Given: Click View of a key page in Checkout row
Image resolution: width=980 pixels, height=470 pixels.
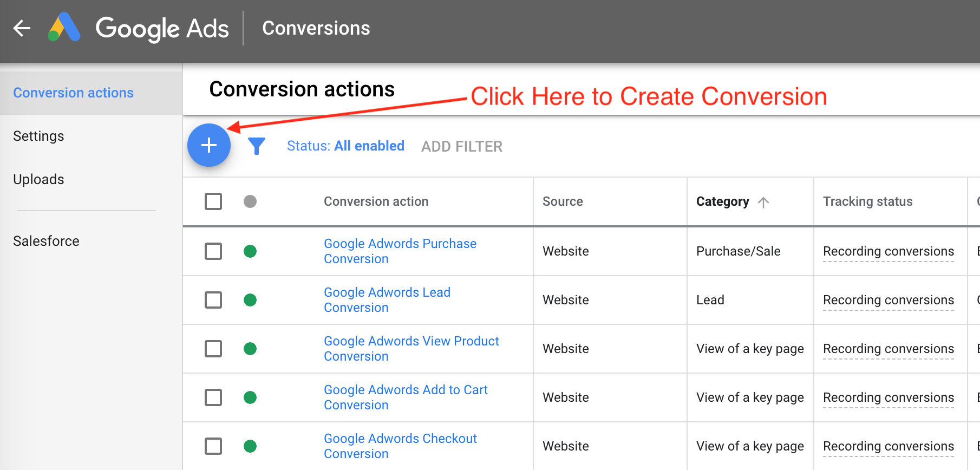Looking at the screenshot, I should point(750,446).
